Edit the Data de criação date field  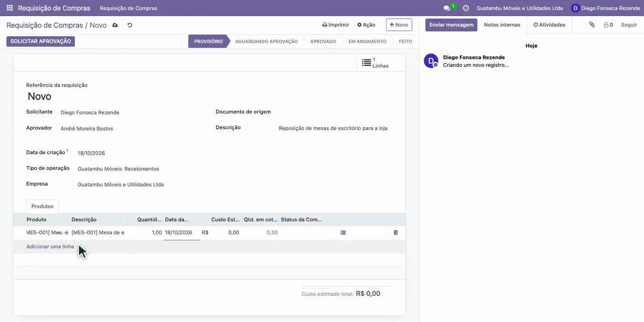pyautogui.click(x=140, y=153)
